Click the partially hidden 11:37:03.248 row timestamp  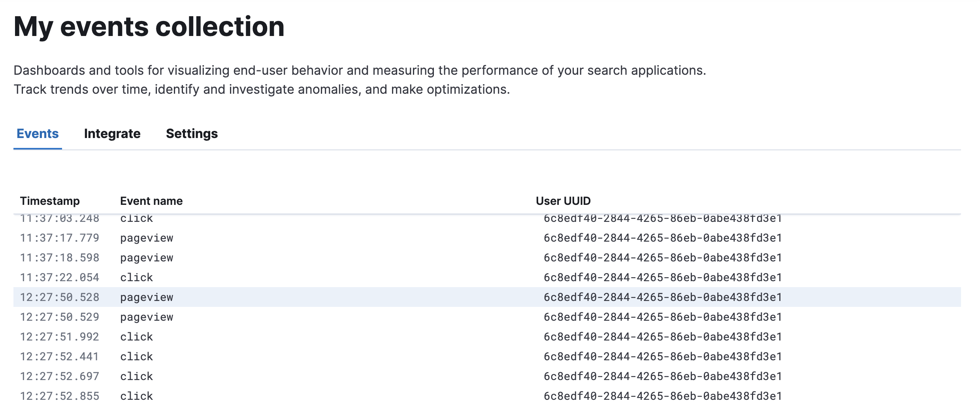(60, 219)
